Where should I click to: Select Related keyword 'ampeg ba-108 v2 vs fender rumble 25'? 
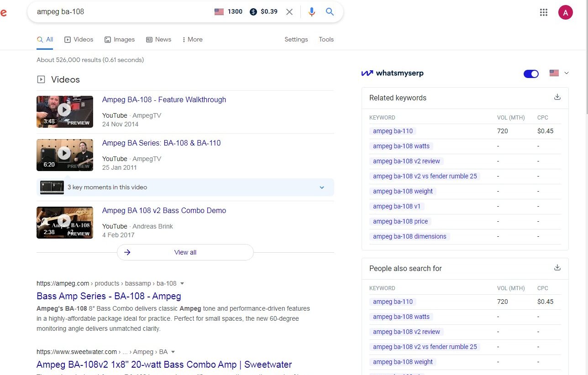[425, 176]
